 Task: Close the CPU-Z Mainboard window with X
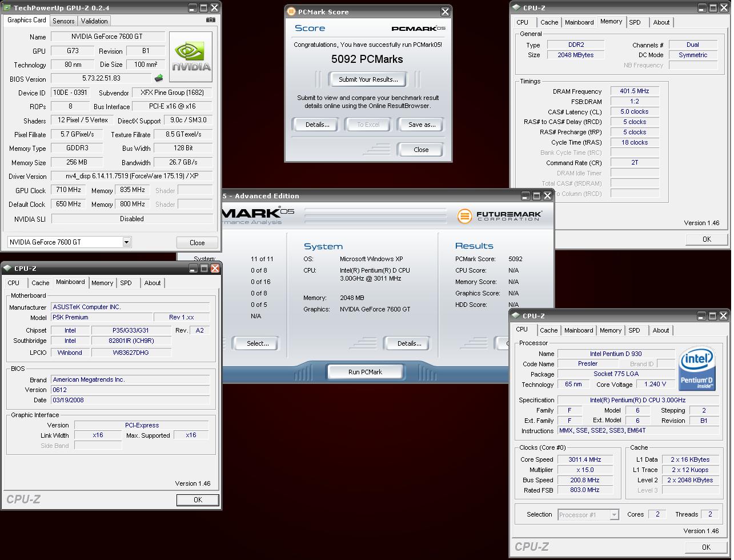[x=215, y=268]
